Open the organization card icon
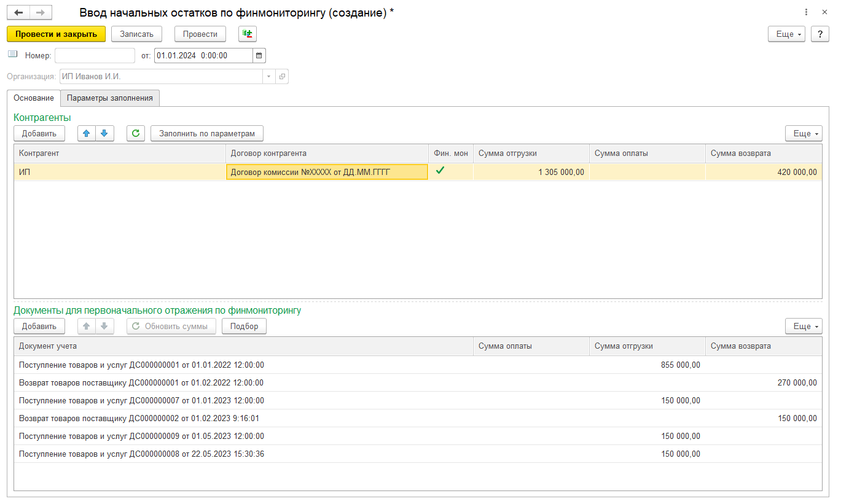 (283, 77)
